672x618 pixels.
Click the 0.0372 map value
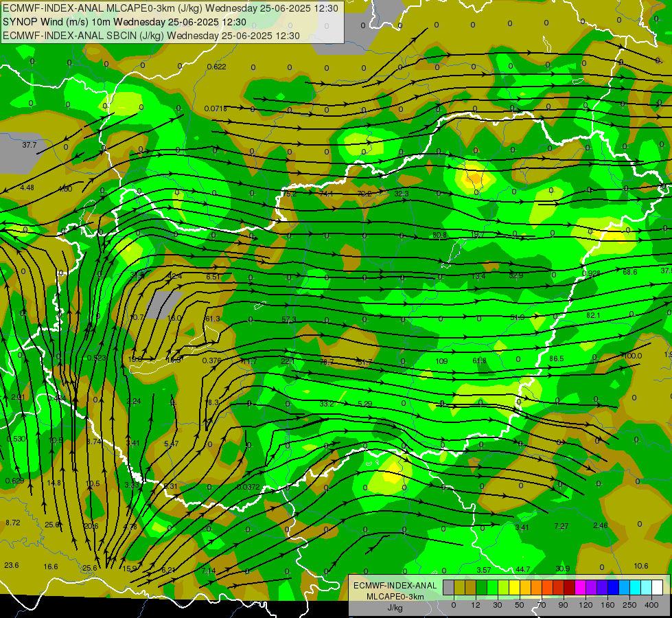tap(248, 487)
